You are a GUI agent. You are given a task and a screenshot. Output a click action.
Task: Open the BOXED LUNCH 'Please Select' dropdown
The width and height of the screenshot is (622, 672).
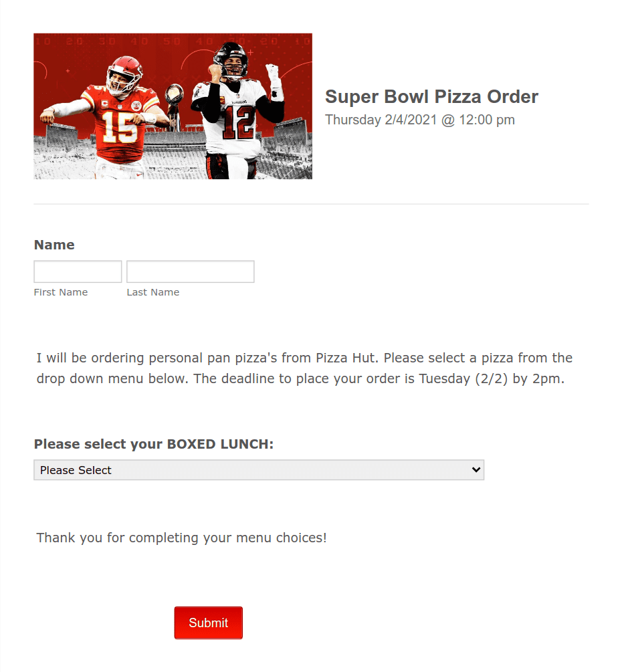pos(258,470)
